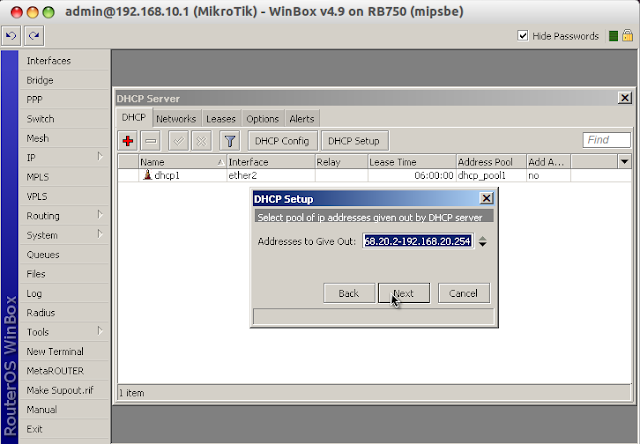
Task: Open MetaROUTER in sidebar menu
Action: point(64,371)
